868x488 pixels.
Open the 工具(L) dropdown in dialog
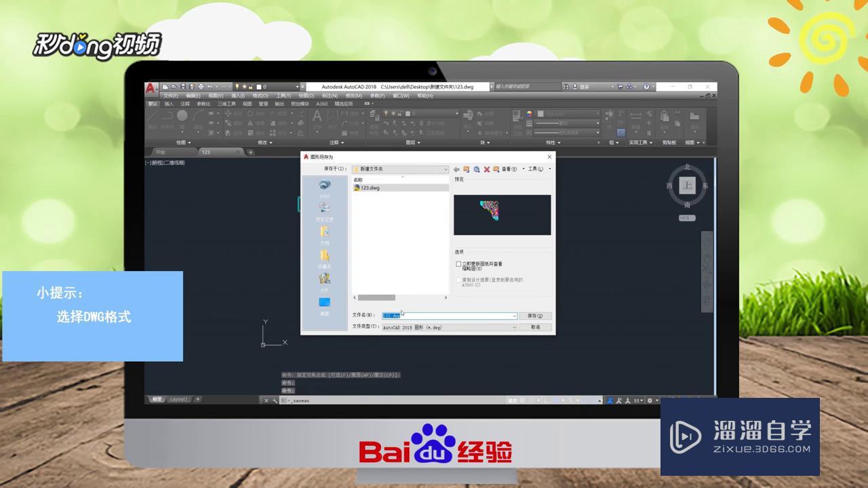540,169
